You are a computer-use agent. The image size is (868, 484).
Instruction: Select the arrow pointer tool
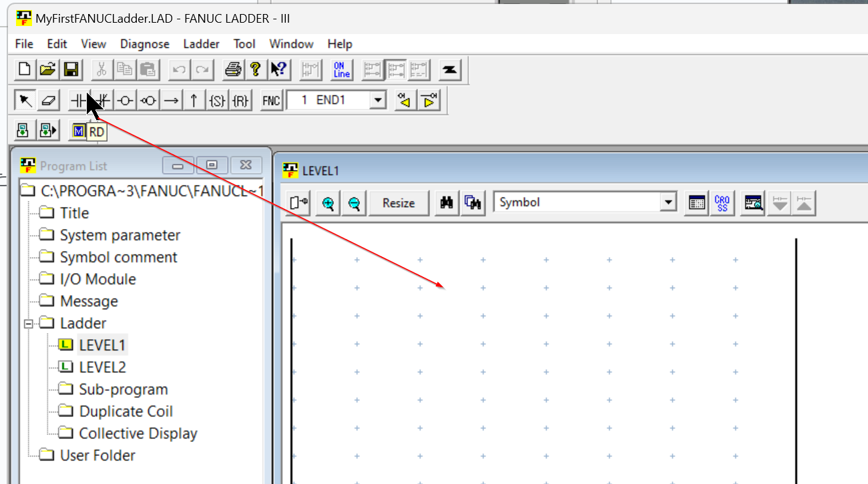(x=25, y=100)
